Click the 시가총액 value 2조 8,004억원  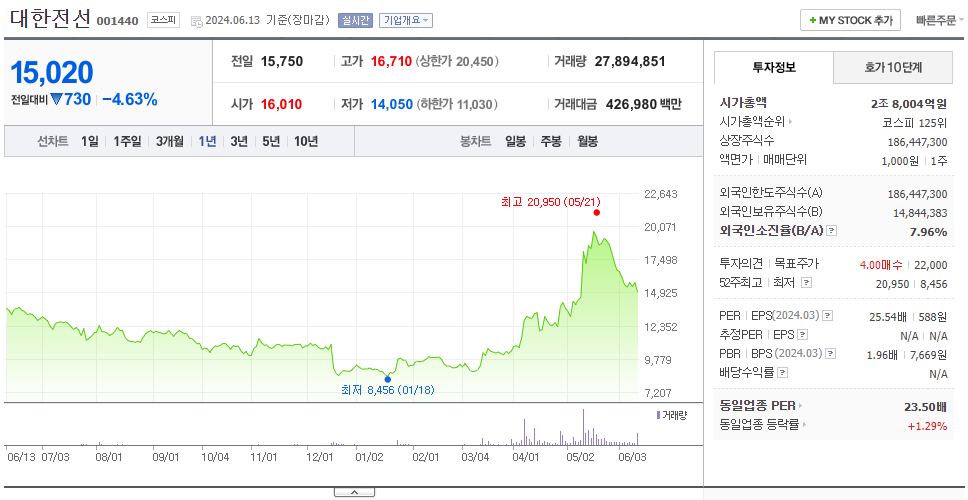(909, 104)
